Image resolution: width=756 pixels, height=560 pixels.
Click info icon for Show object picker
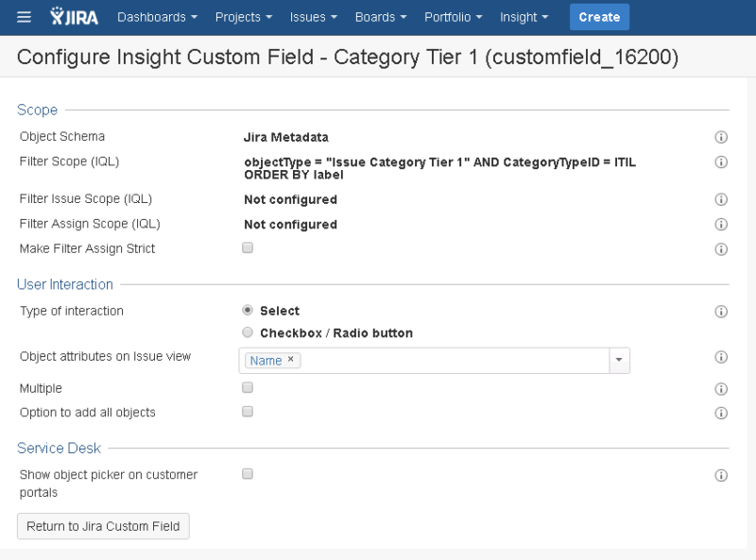pos(721,476)
